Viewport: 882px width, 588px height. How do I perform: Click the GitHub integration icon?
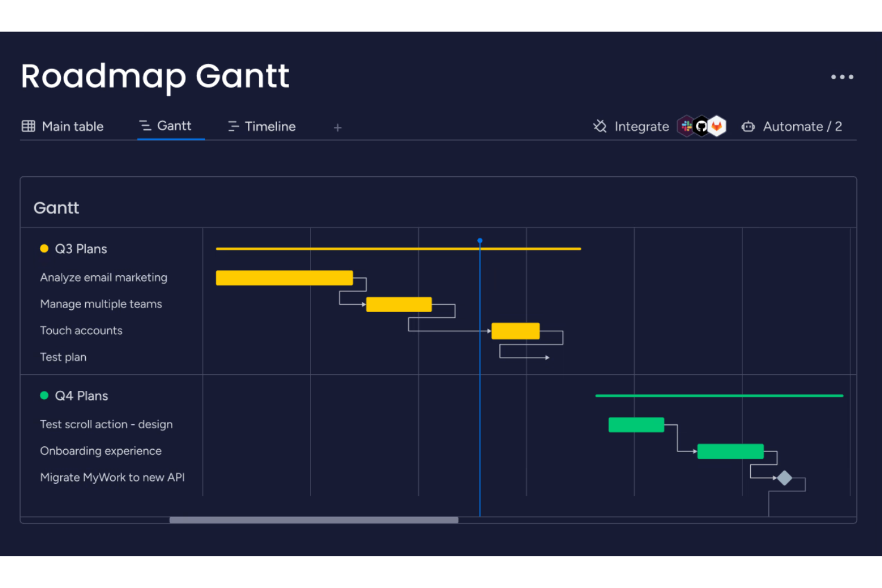701,126
